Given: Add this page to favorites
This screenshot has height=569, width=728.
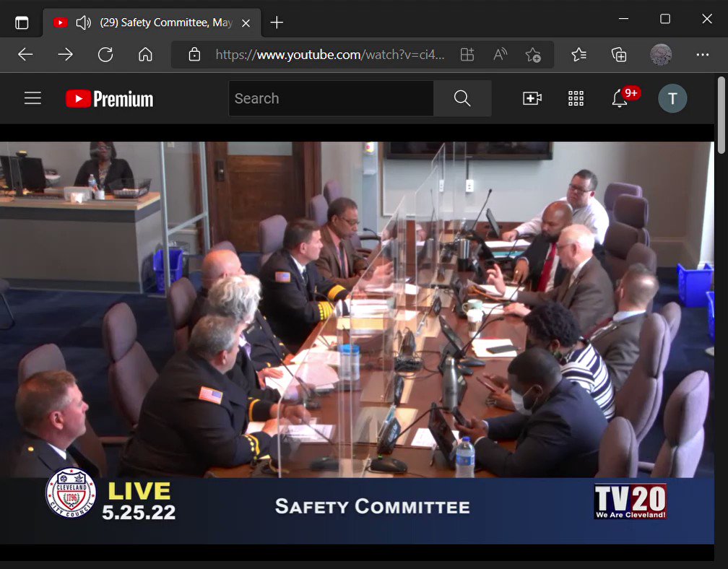Looking at the screenshot, I should [x=533, y=55].
